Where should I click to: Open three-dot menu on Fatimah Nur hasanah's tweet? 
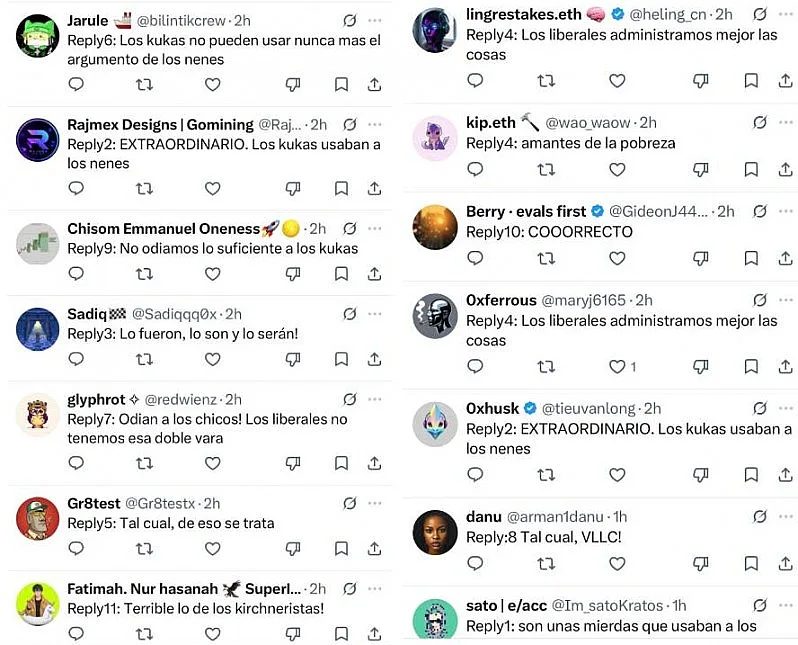(375, 589)
